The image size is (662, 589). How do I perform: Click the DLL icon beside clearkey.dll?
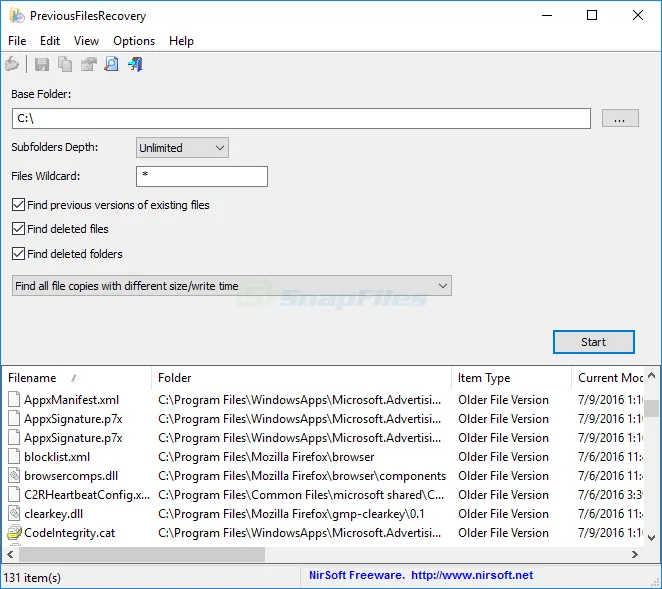click(x=14, y=514)
